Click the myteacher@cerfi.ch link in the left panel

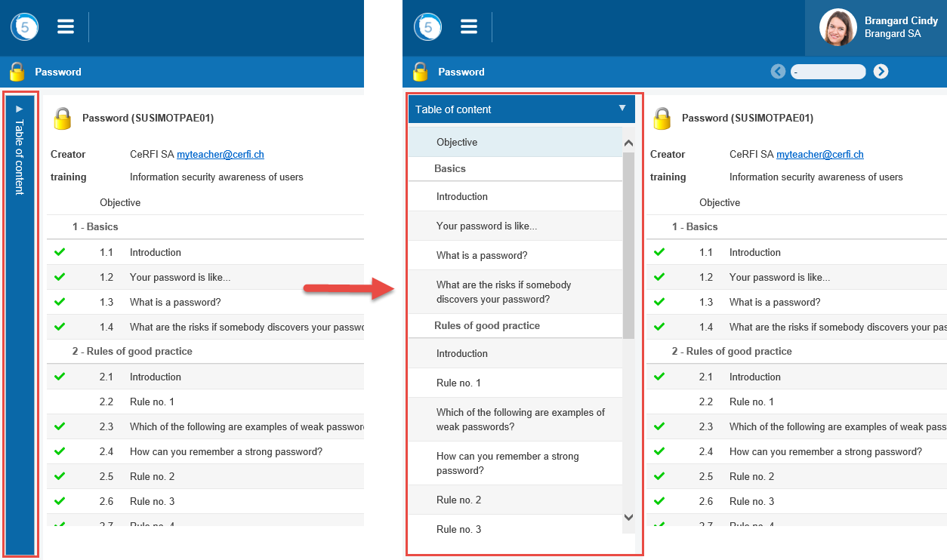point(220,154)
